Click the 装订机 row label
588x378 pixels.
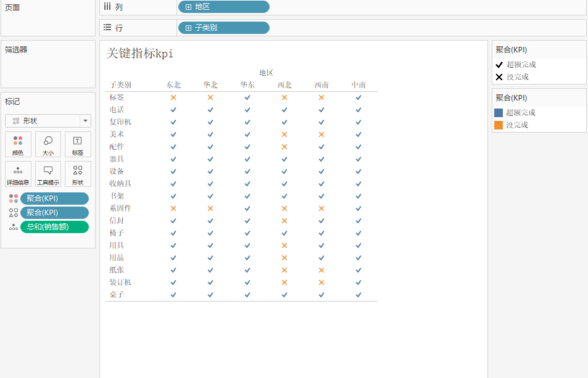120,282
